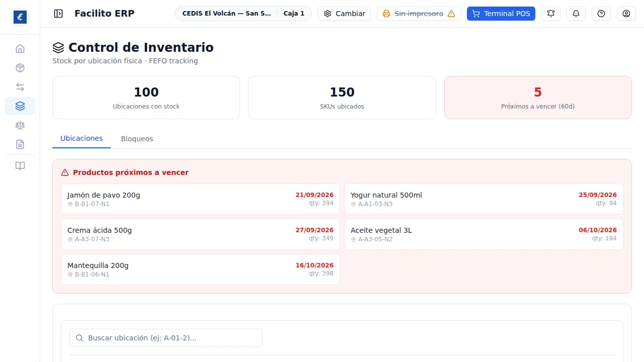
Task: Open the user profile icon
Action: 626,14
